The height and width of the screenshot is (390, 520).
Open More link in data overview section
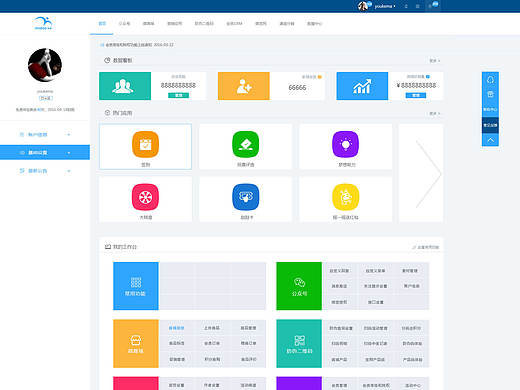[x=435, y=61]
